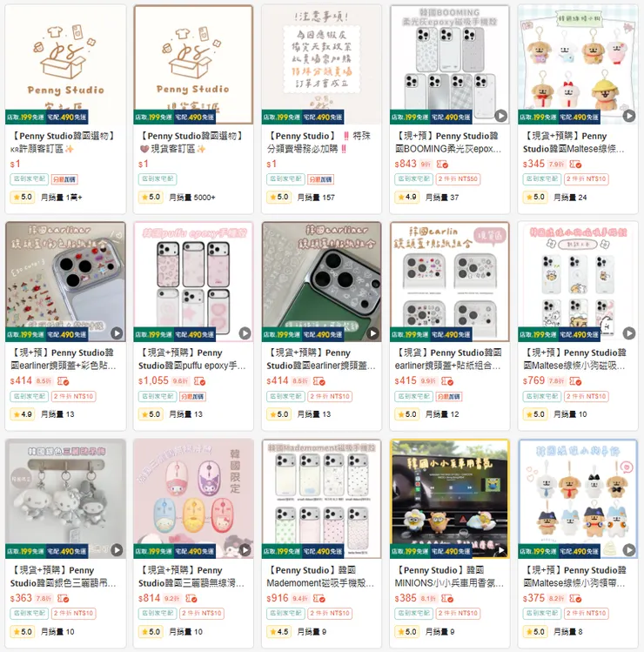Play video on BOOMING epoxy phone case thumbnail
This screenshot has width=644, height=652.
point(500,116)
